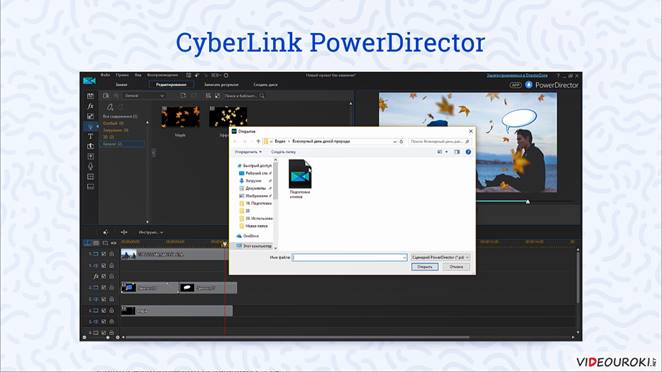The height and width of the screenshot is (372, 662).
Task: Lock the first video track
Action: pos(111,254)
